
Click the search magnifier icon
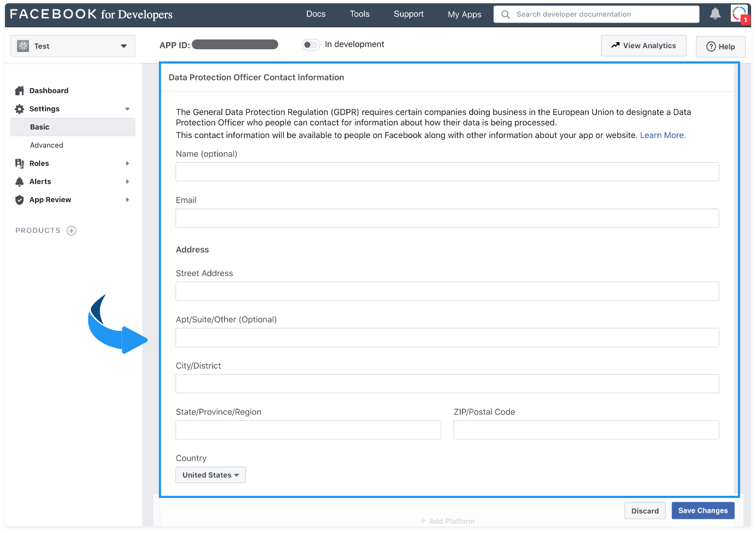coord(506,14)
